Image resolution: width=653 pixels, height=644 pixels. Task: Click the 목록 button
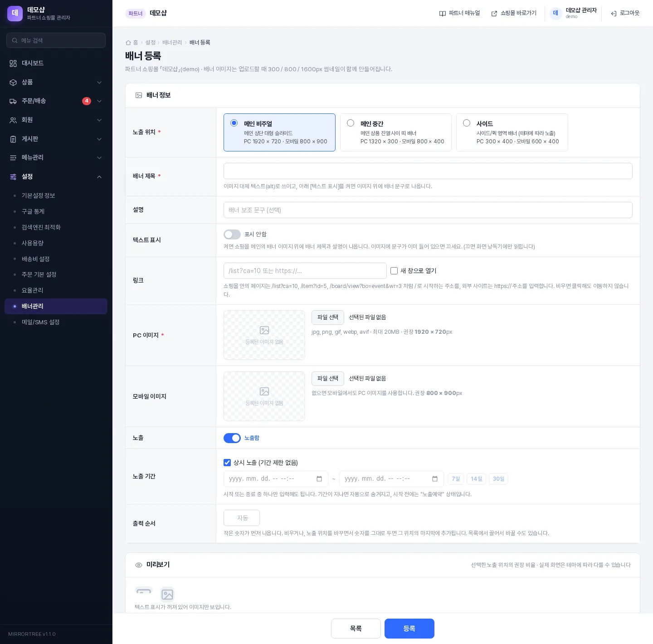[x=356, y=629]
